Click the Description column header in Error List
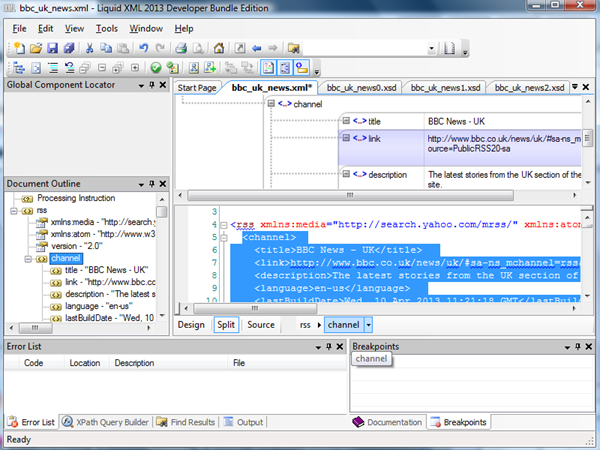This screenshot has width=600, height=450. tap(134, 363)
